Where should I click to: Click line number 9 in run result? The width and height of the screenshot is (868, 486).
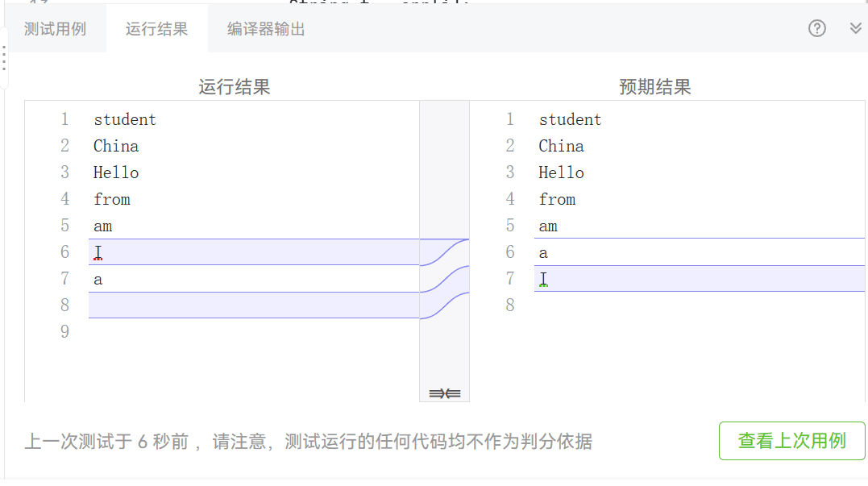(x=64, y=331)
